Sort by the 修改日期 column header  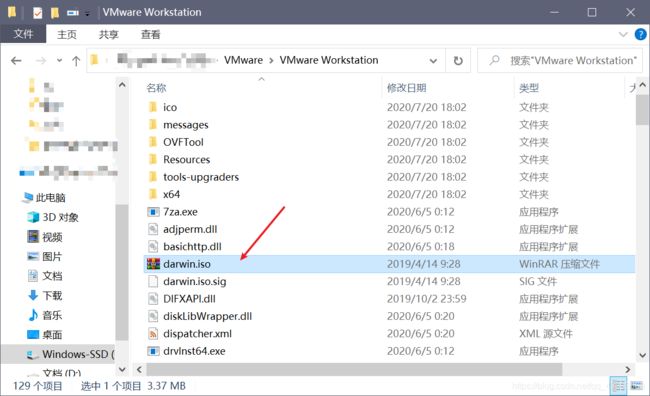pos(406,87)
